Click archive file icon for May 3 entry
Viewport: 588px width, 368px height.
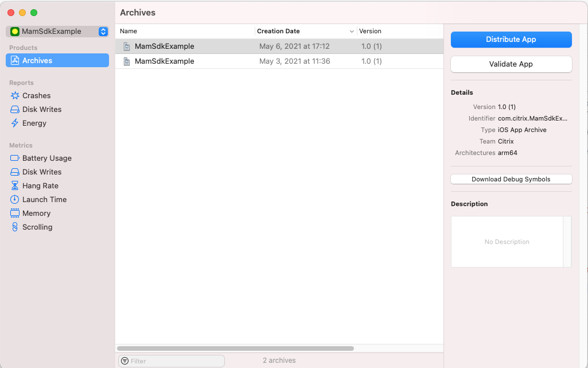[127, 61]
